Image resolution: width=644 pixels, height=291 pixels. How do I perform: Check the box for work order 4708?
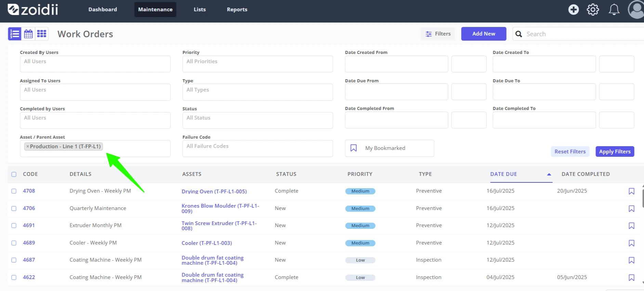(x=14, y=191)
